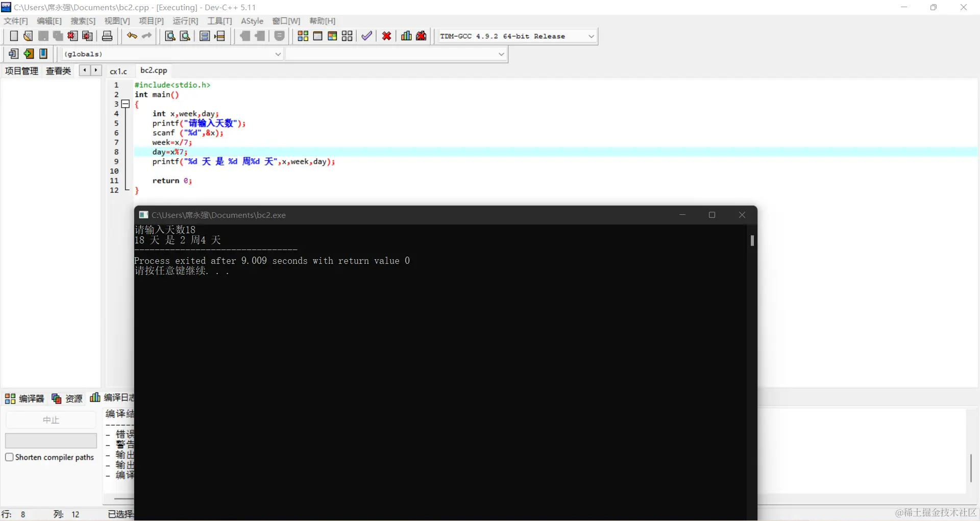
Task: Click the Save All toolbar icon
Action: pos(58,36)
